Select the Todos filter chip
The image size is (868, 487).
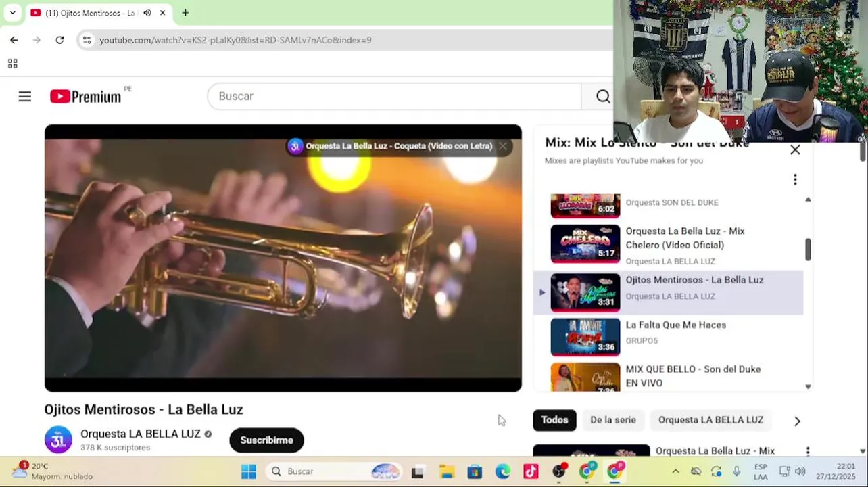point(554,420)
